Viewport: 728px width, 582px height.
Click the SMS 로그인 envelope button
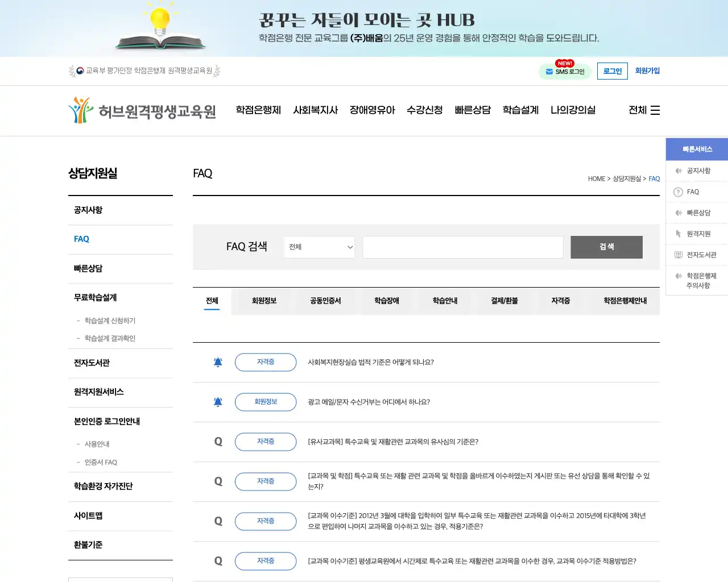point(565,72)
